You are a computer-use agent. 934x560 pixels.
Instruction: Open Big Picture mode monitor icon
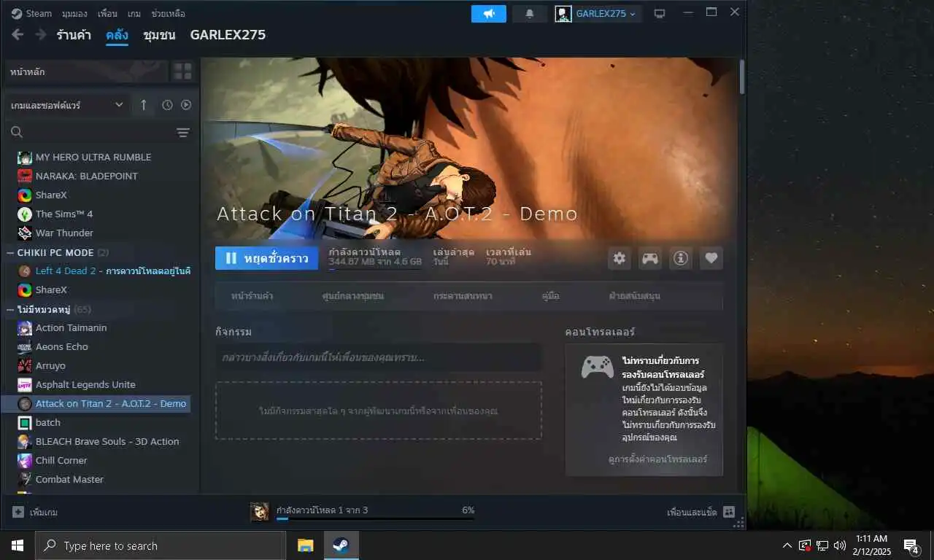(660, 14)
